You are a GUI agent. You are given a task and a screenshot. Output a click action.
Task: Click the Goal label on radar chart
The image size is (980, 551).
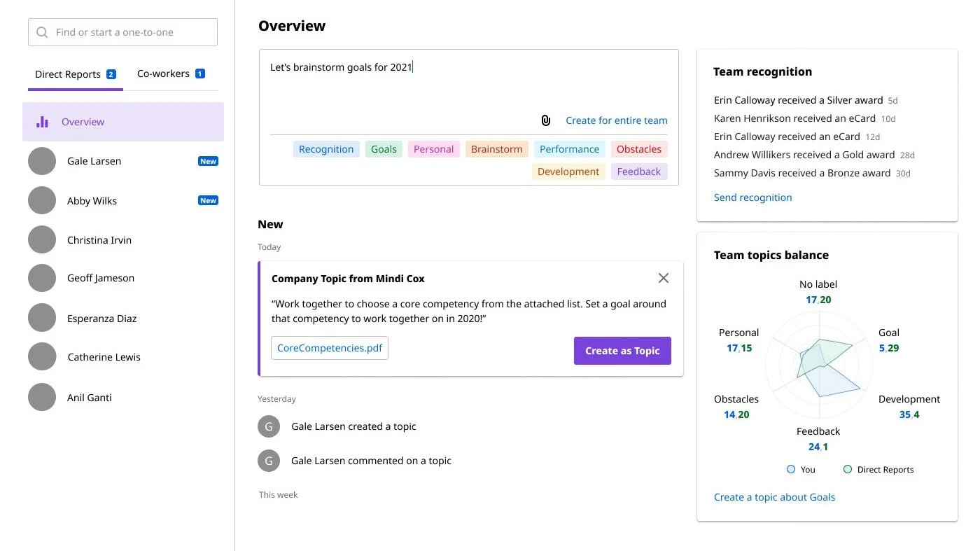889,333
